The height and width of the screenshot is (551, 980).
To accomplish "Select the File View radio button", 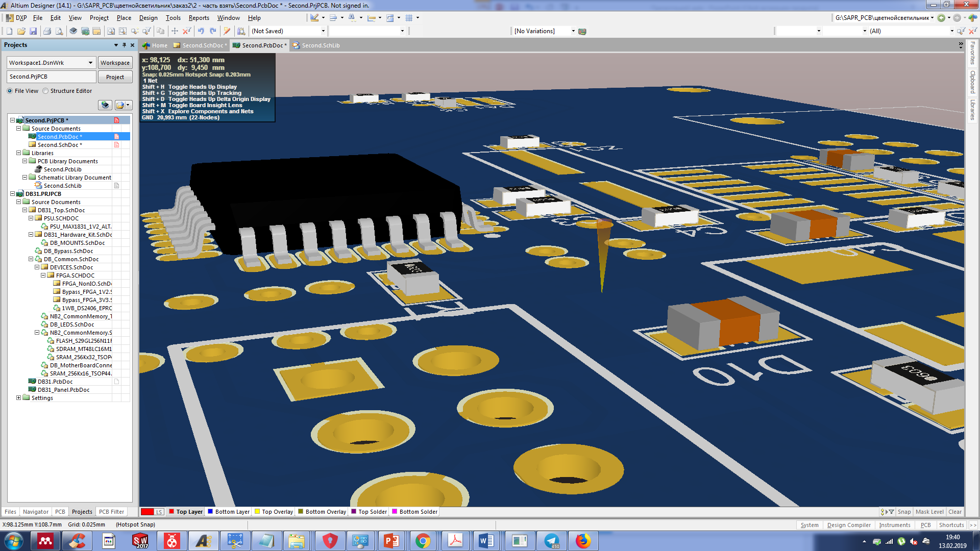I will point(10,91).
